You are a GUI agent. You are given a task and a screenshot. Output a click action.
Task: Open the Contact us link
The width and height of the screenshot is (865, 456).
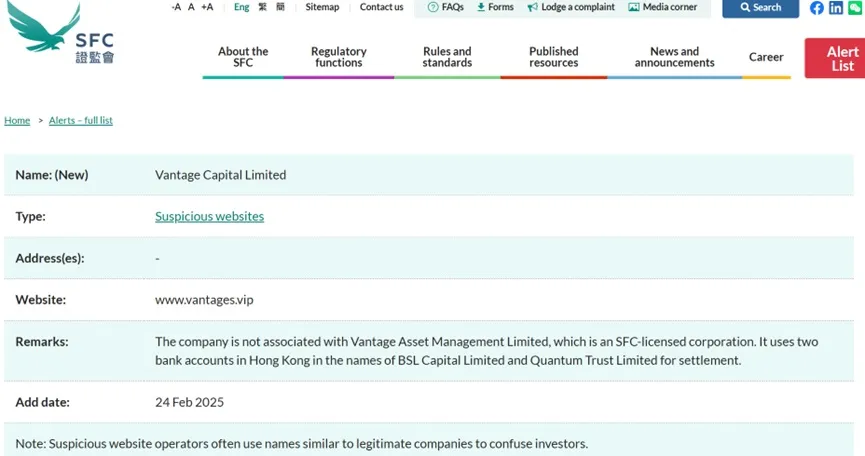pos(381,7)
